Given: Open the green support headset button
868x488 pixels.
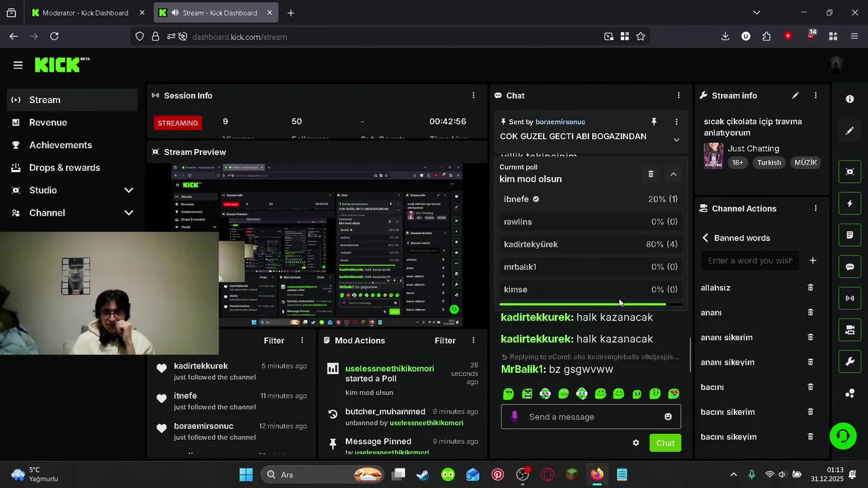Looking at the screenshot, I should (843, 436).
